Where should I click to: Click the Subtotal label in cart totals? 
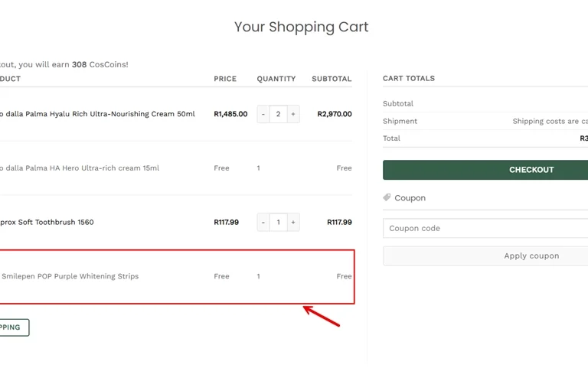click(398, 103)
